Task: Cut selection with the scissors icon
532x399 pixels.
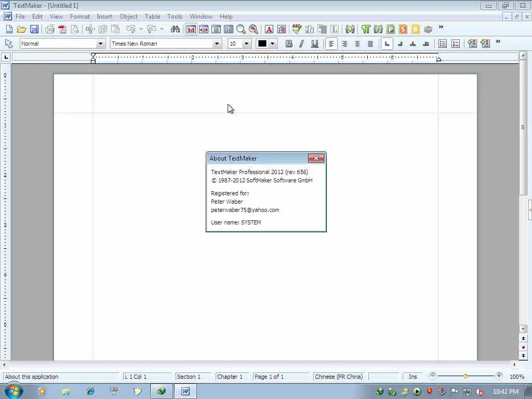Action: pos(90,30)
